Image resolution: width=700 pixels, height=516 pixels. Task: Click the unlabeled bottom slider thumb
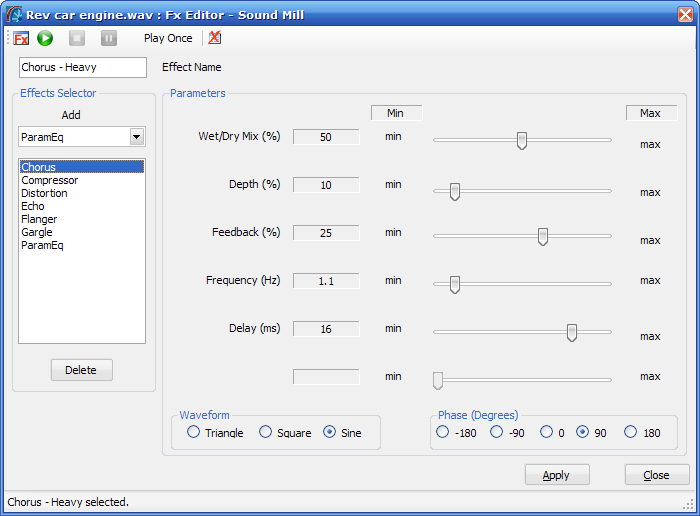[438, 381]
